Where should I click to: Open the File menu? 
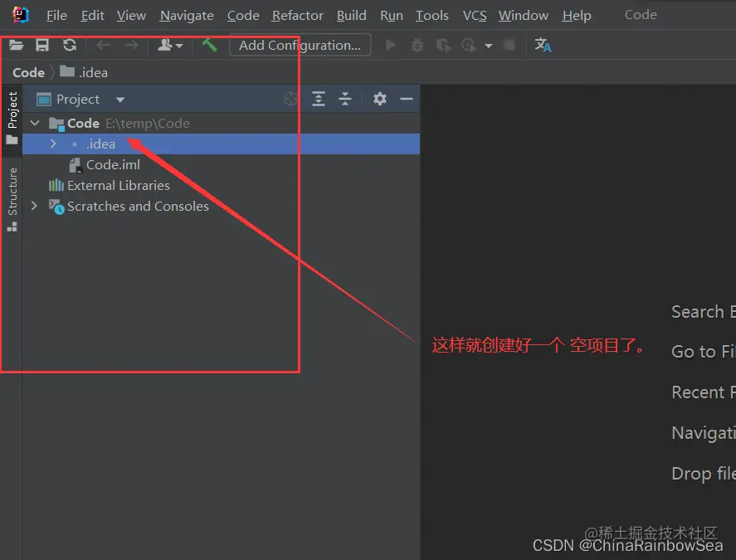pos(56,16)
